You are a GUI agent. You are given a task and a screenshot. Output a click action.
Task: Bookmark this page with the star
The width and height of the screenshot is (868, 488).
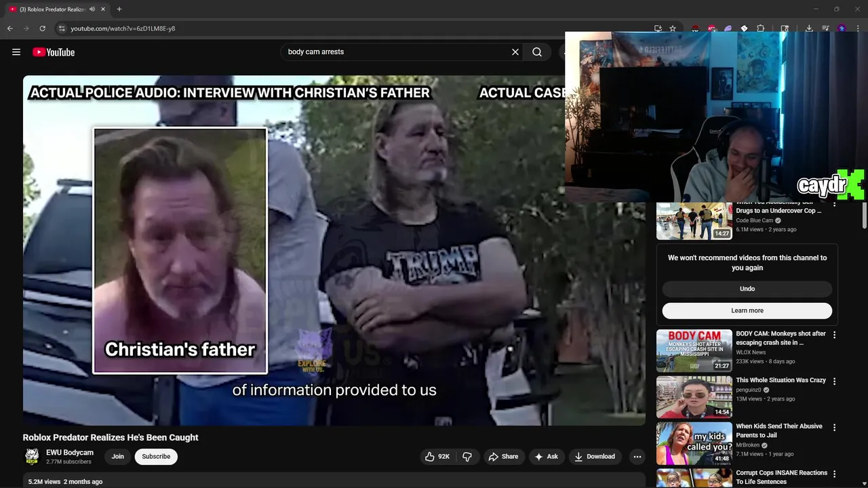[673, 28]
